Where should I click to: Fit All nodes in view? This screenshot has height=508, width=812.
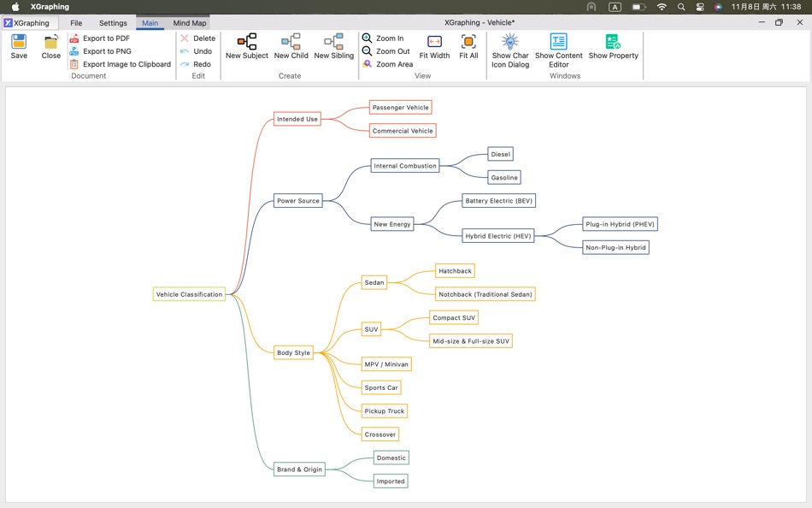click(468, 47)
